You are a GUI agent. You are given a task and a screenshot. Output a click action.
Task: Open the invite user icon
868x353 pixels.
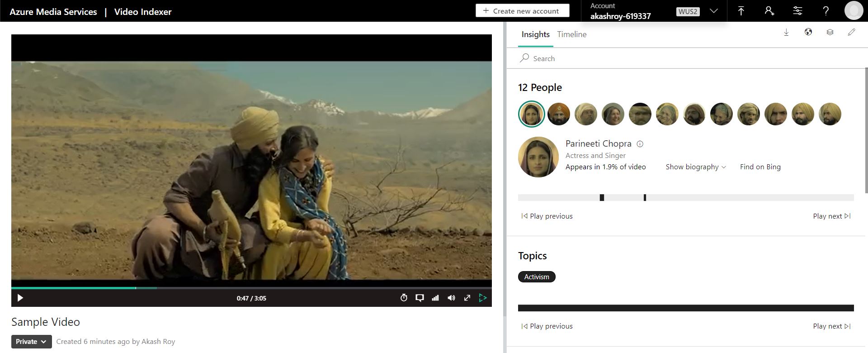coord(769,11)
